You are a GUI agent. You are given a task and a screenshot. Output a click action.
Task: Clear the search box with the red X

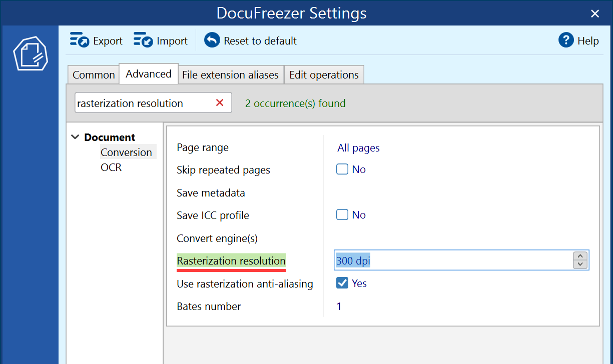tap(220, 102)
